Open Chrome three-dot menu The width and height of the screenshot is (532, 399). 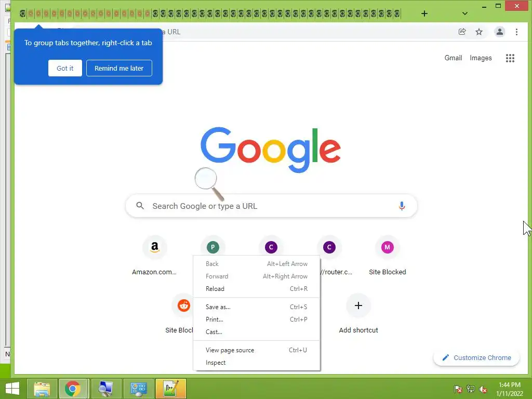pyautogui.click(x=516, y=32)
